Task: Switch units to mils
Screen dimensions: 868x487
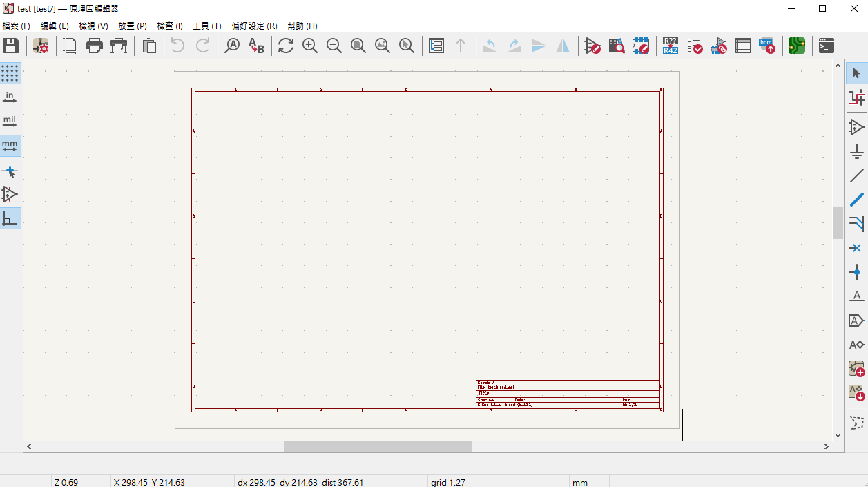Action: pyautogui.click(x=10, y=122)
